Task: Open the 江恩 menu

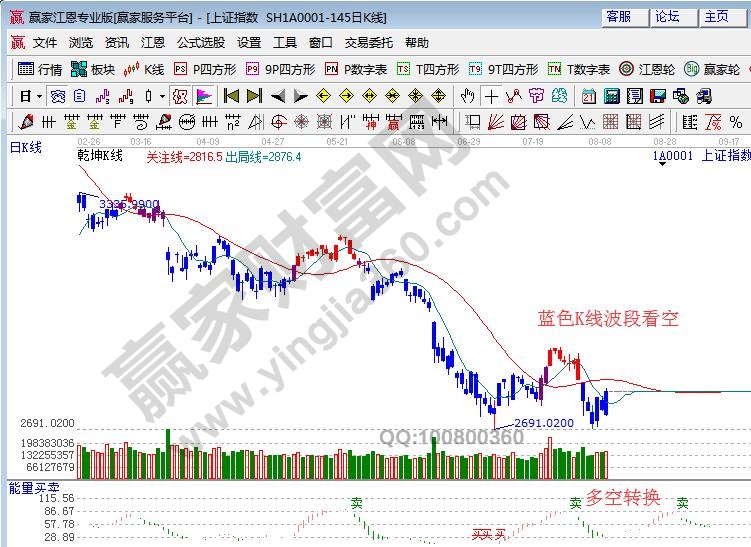Action: pos(153,43)
